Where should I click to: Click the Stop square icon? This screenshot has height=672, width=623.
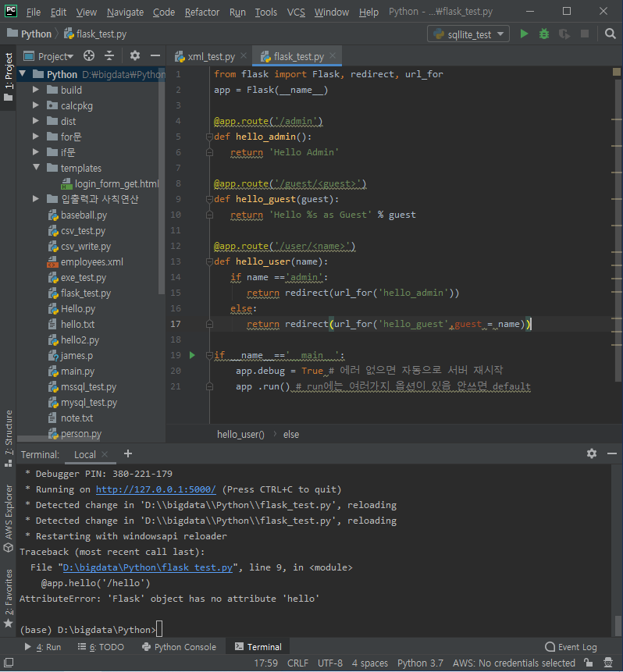tap(585, 34)
